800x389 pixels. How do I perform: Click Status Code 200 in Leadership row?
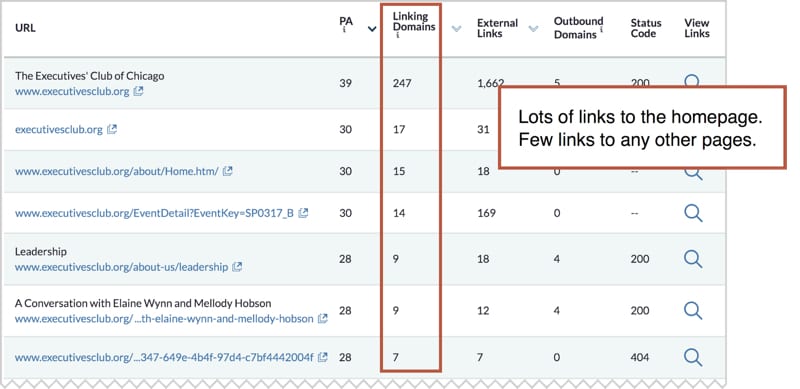(x=640, y=259)
